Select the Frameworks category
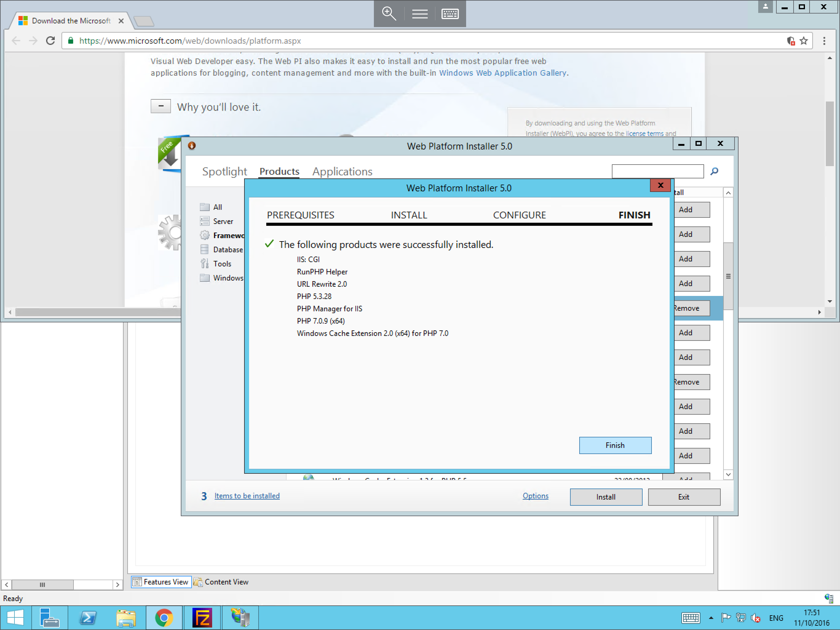The width and height of the screenshot is (840, 630). coord(222,235)
